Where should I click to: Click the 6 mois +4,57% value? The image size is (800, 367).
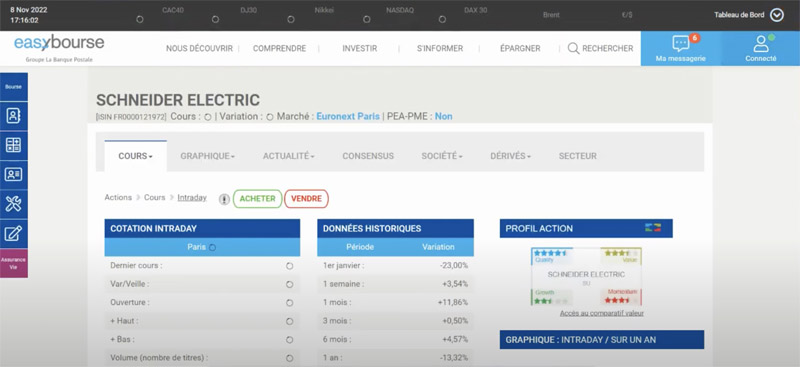point(454,339)
